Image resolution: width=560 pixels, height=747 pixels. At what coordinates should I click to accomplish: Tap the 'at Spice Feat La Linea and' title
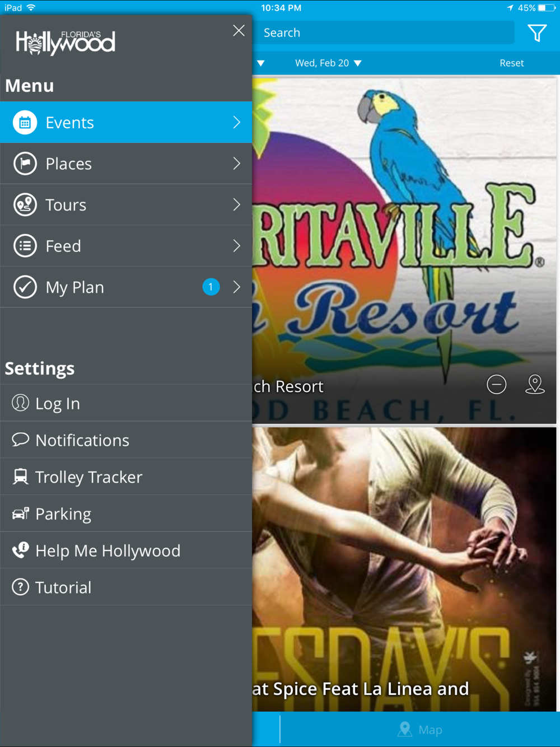[x=360, y=689]
